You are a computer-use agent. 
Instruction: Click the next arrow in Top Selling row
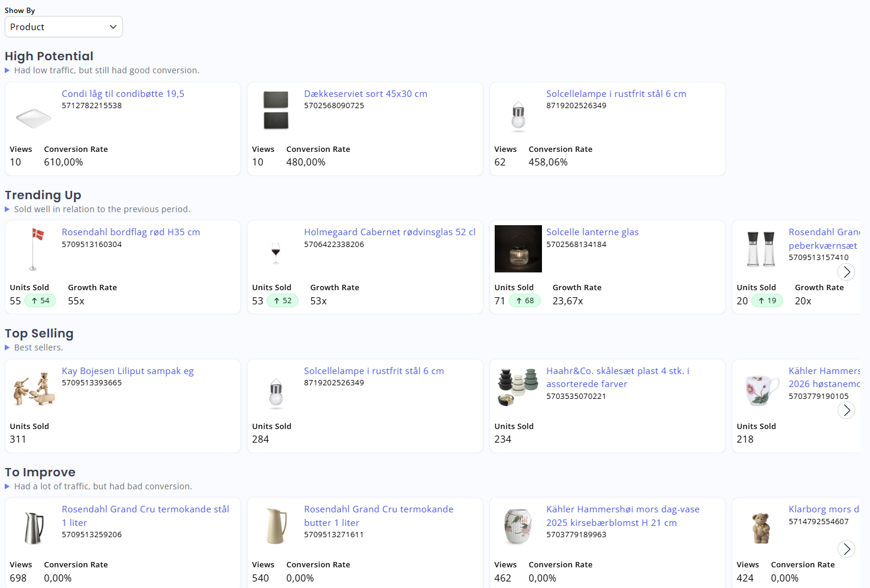click(x=846, y=410)
